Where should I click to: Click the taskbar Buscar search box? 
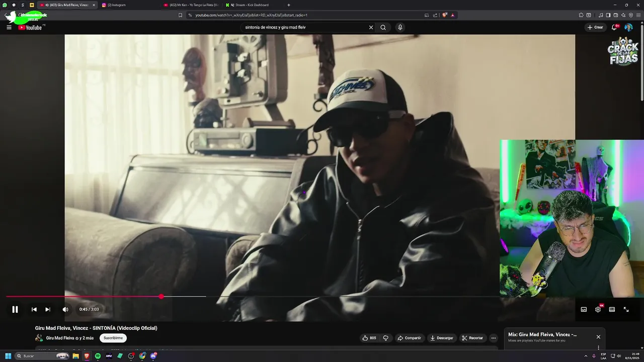click(x=42, y=356)
